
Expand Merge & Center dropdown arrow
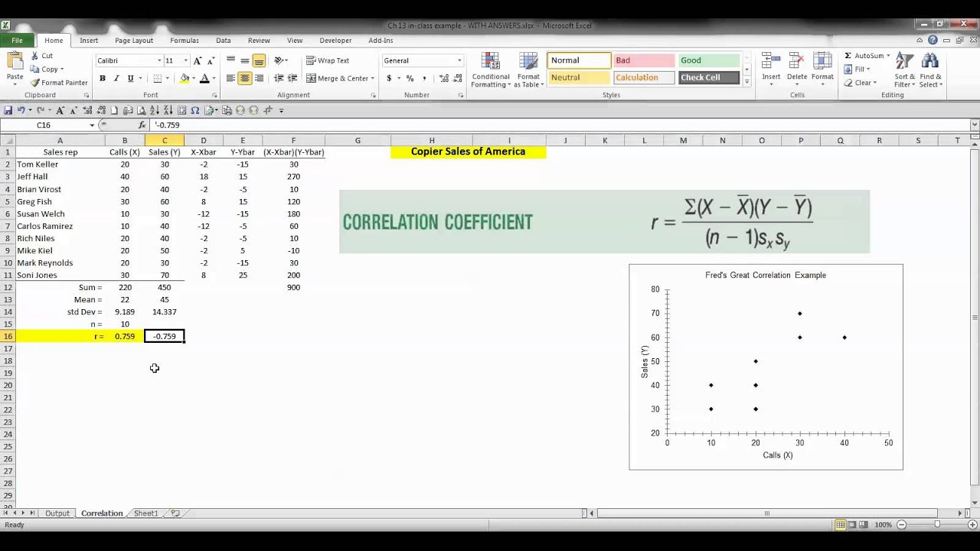click(x=373, y=78)
